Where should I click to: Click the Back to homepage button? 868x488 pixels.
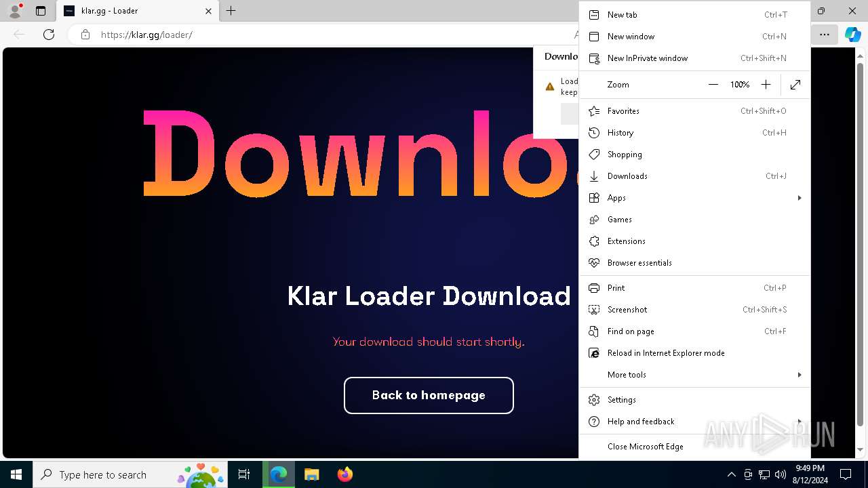[429, 395]
